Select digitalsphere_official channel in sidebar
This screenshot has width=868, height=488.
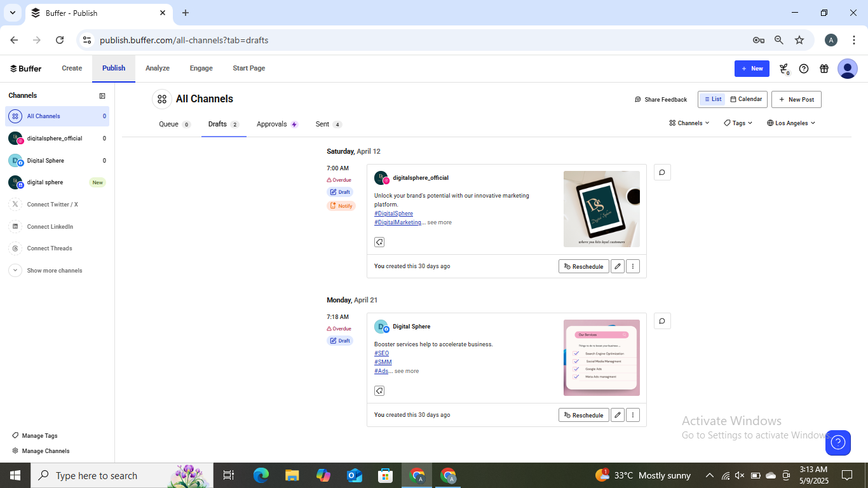[57, 139]
